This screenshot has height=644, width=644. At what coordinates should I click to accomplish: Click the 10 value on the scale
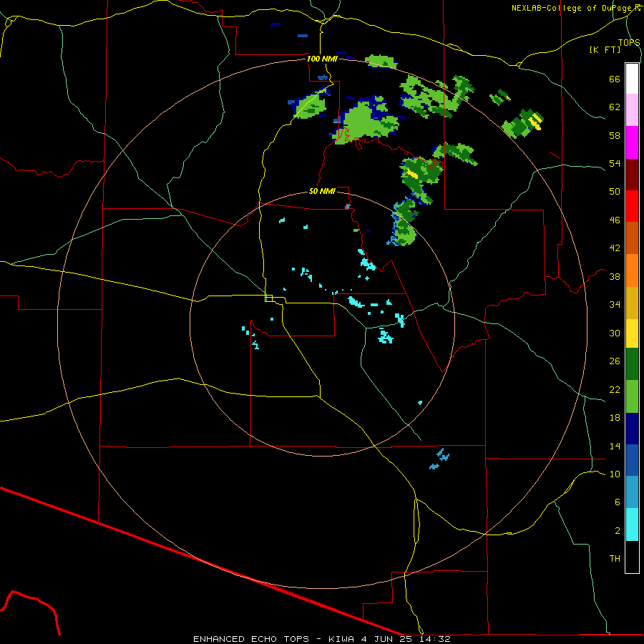(615, 474)
